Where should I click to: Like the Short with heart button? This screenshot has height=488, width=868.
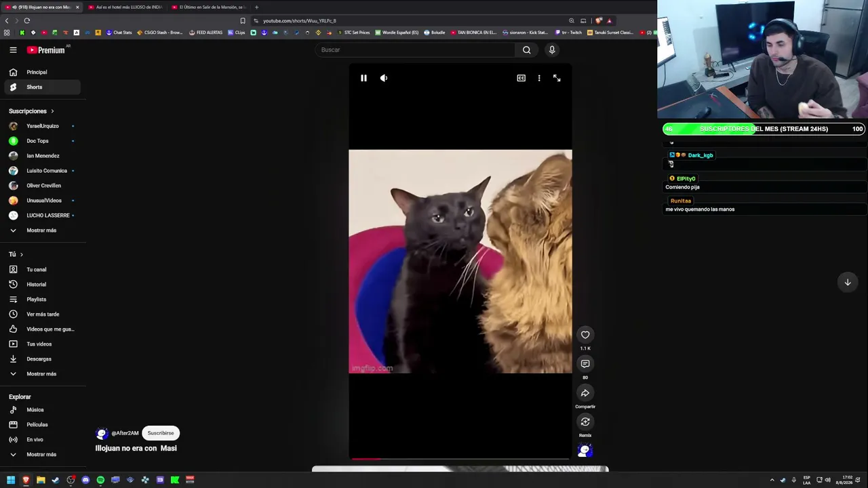(x=585, y=334)
